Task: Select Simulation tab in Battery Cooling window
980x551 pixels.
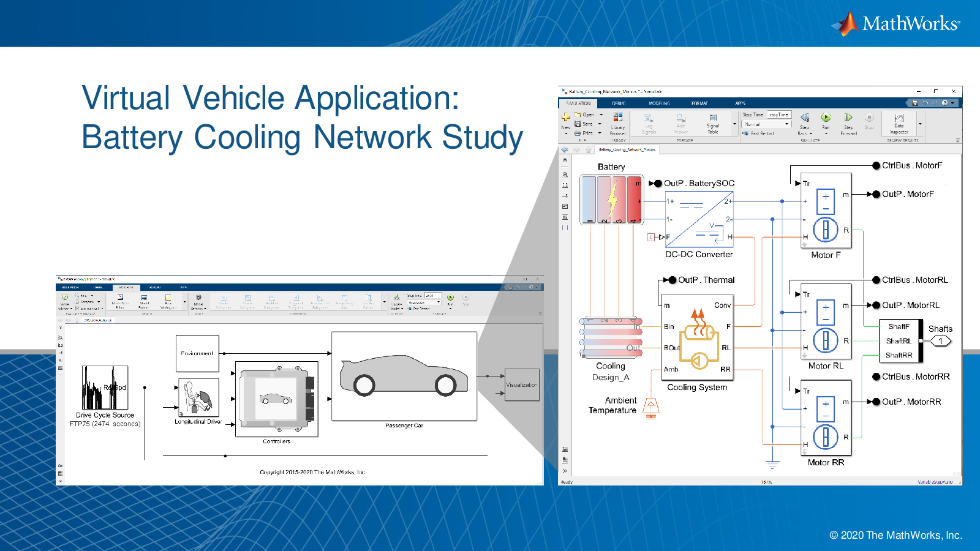Action: [578, 103]
